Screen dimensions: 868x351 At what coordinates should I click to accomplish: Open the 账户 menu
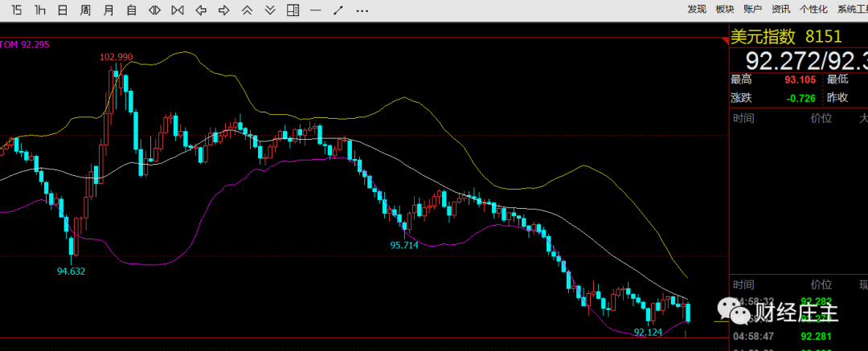point(753,9)
